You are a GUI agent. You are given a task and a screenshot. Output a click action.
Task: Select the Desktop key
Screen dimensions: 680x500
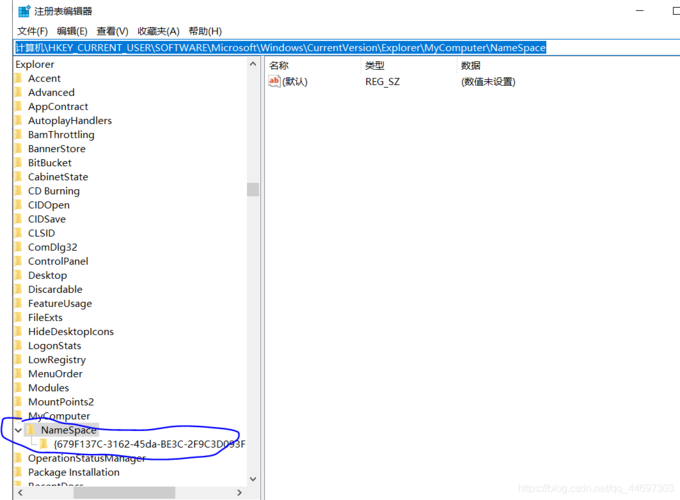48,275
